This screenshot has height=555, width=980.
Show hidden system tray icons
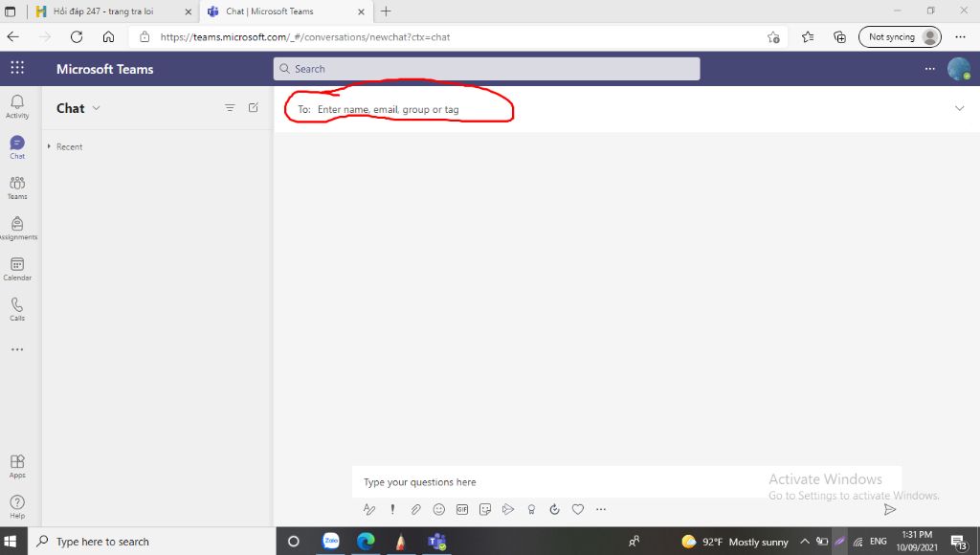tap(805, 542)
